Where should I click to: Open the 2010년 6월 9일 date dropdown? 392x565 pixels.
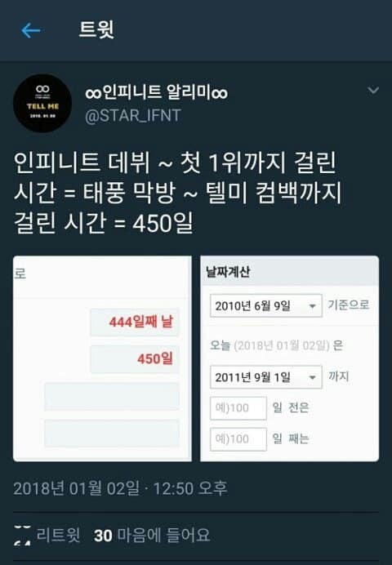[x=266, y=306]
